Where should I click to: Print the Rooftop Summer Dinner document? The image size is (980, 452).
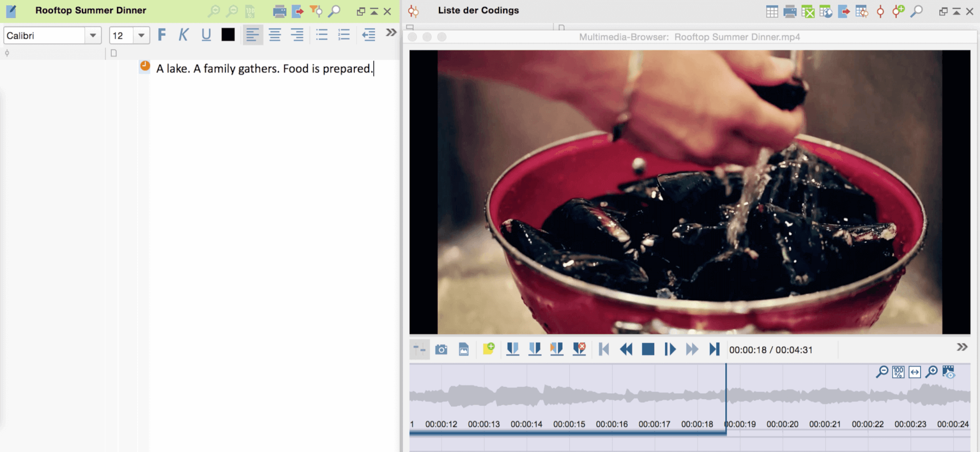(x=279, y=11)
